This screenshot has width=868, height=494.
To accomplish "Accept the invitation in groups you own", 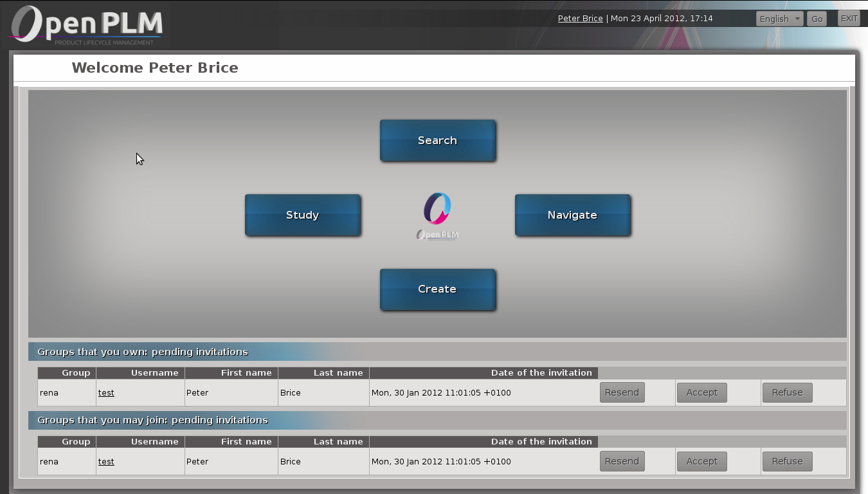I will coord(701,392).
